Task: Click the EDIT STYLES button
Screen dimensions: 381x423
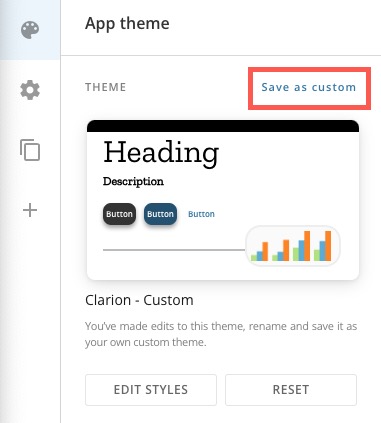Action: click(151, 390)
